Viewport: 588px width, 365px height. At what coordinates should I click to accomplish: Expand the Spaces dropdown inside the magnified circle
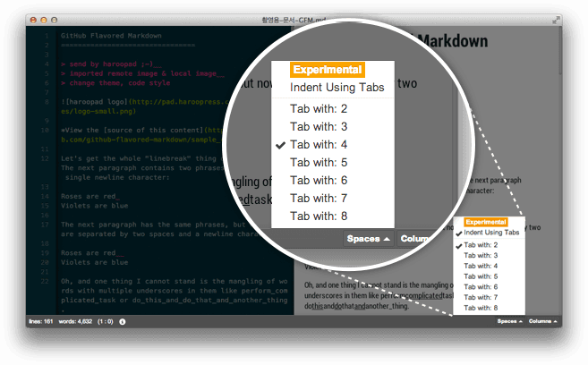pos(369,239)
